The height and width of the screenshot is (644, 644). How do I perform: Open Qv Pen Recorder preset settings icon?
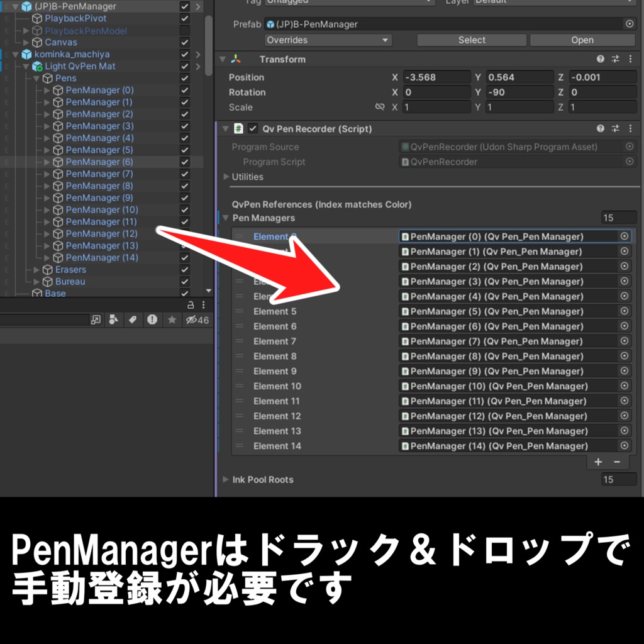tap(615, 128)
